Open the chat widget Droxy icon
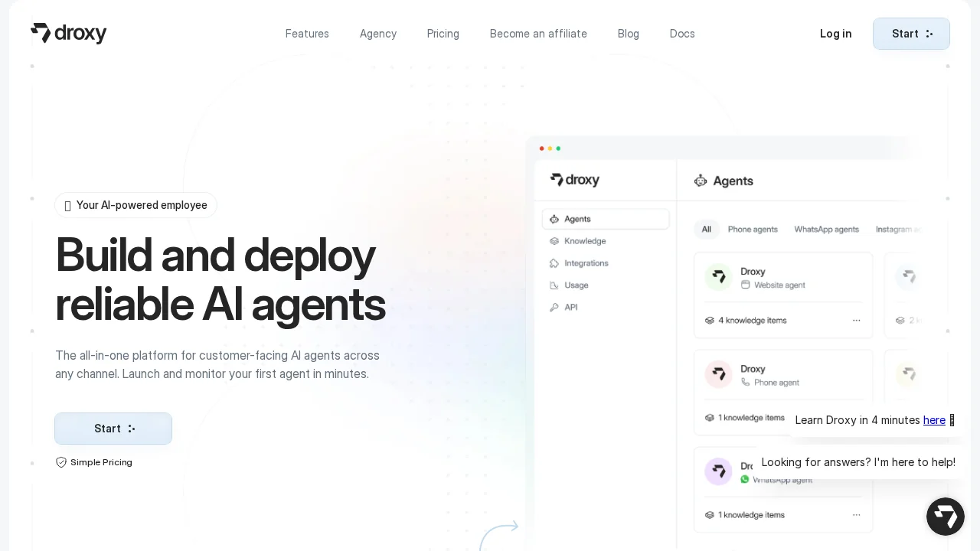 pyautogui.click(x=946, y=517)
